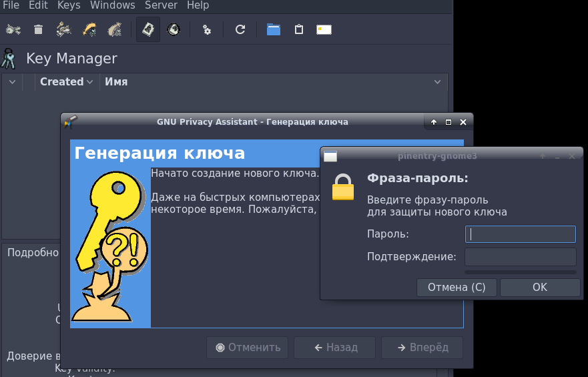Open the Keys menu
Screen dimensions: 588x377
tap(69, 5)
